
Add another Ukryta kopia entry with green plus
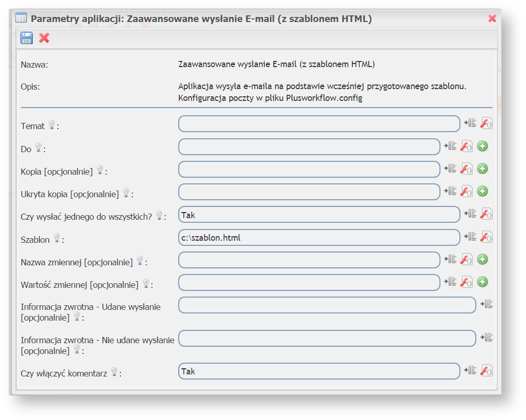click(481, 192)
